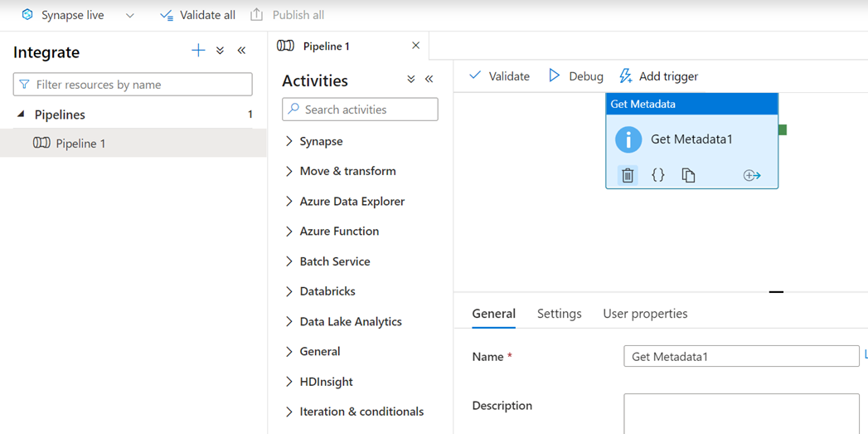This screenshot has height=434, width=868.
Task: Click the properties panel collapse handle
Action: point(776,291)
